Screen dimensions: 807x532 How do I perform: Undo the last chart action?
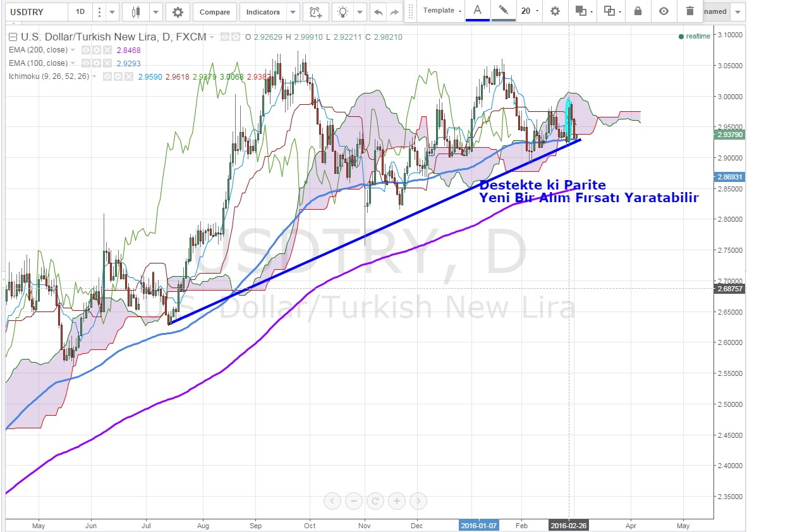tap(378, 12)
